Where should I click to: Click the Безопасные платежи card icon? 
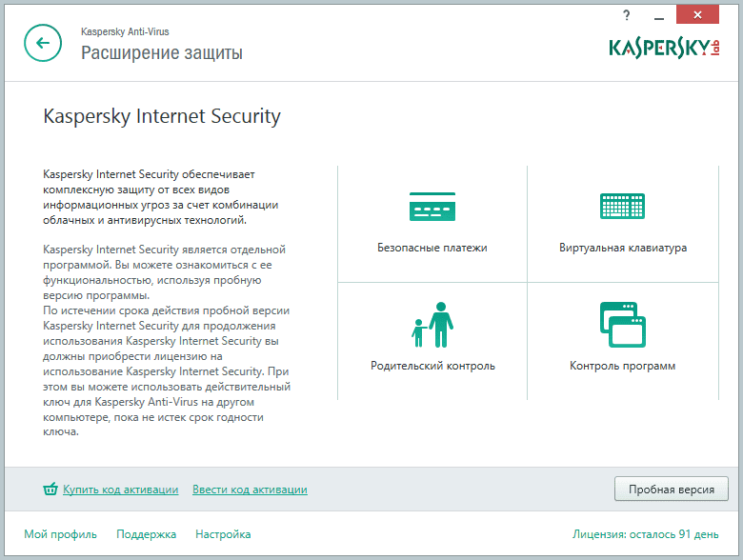tap(432, 207)
